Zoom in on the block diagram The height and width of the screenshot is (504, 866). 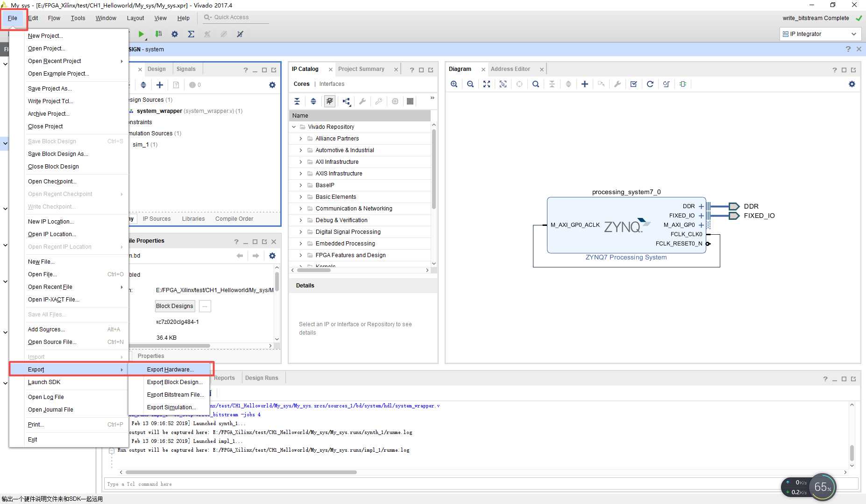pos(454,84)
